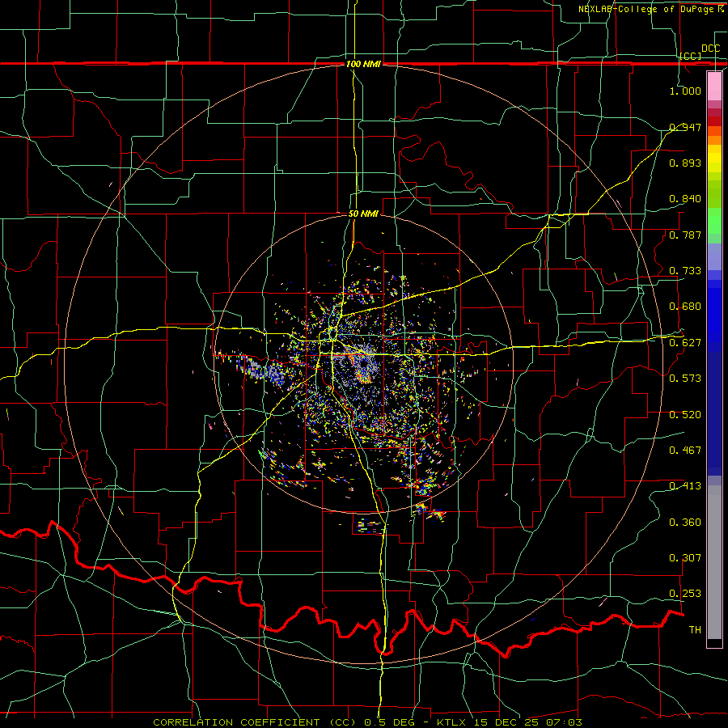Click the 0.733 scale value
728x728 pixels.
click(685, 271)
